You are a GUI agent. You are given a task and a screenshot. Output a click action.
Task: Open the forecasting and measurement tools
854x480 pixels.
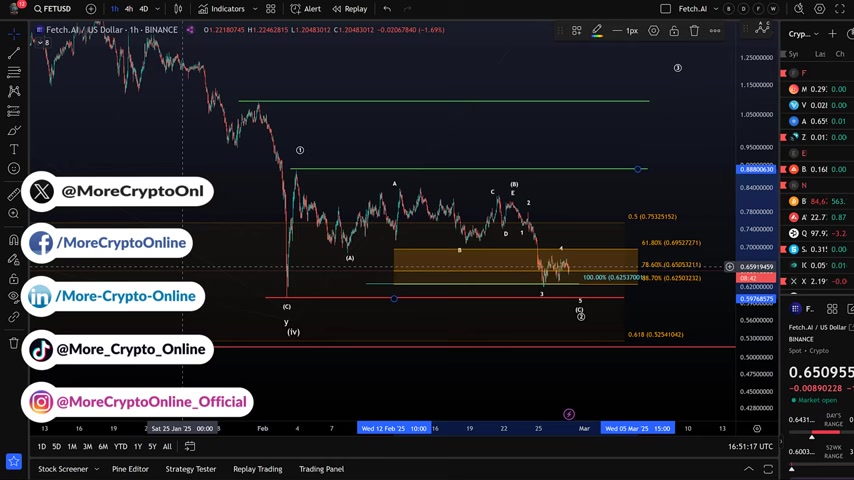pyautogui.click(x=14, y=111)
